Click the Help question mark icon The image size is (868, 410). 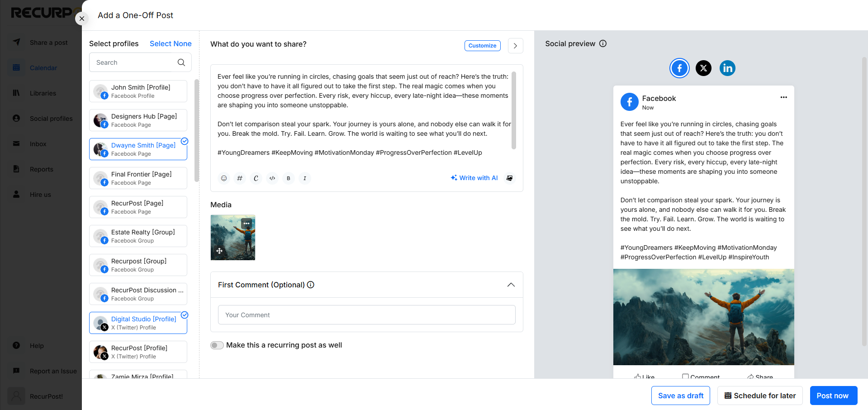tap(16, 345)
